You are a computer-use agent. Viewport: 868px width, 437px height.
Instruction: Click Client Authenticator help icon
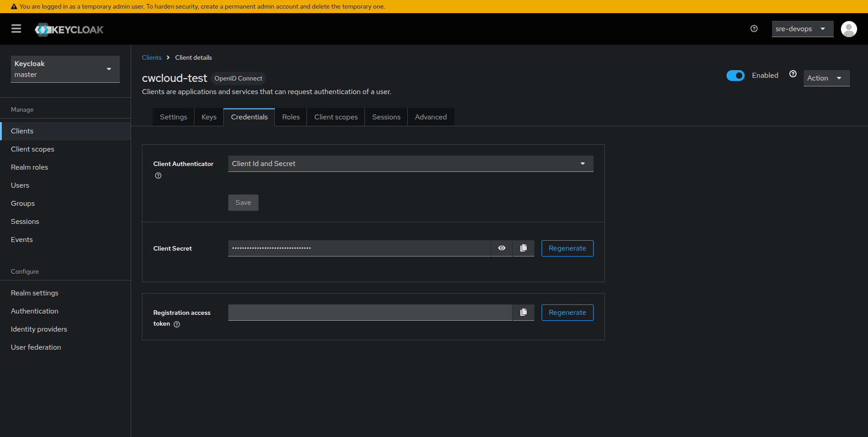tap(158, 176)
